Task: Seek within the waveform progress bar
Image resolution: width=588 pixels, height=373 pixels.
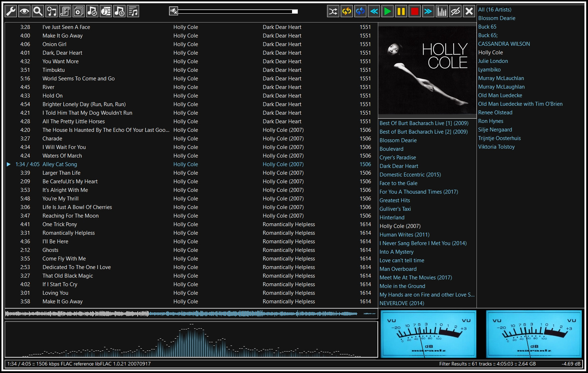Action: [191, 314]
